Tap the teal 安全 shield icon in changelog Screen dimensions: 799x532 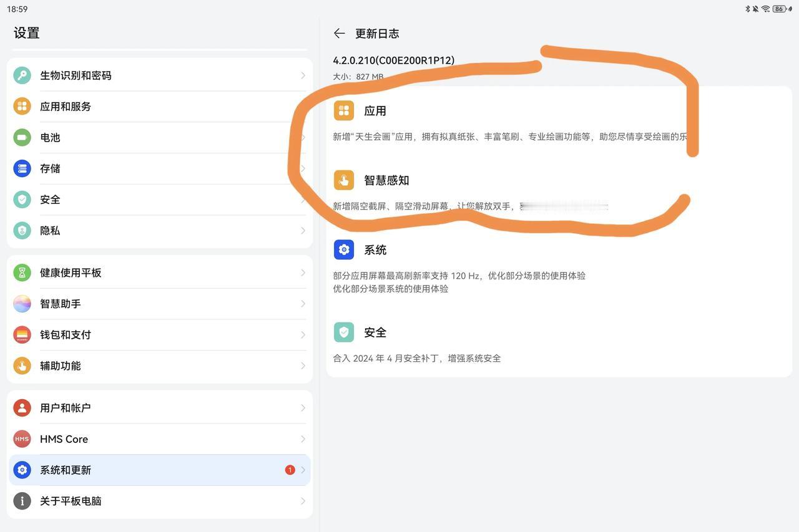click(x=344, y=332)
